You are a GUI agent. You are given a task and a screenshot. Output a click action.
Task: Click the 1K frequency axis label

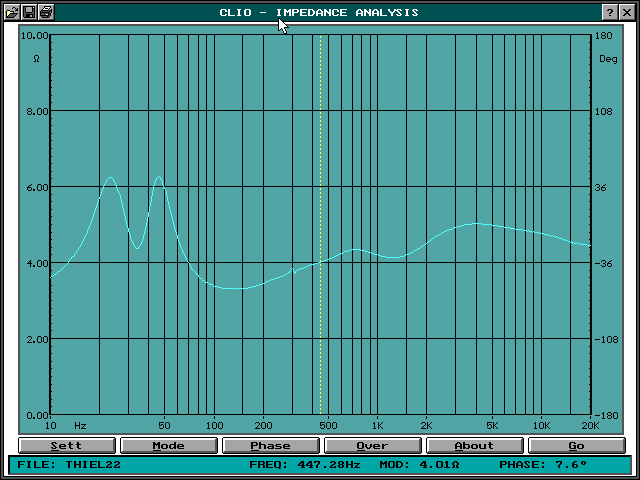(378, 426)
